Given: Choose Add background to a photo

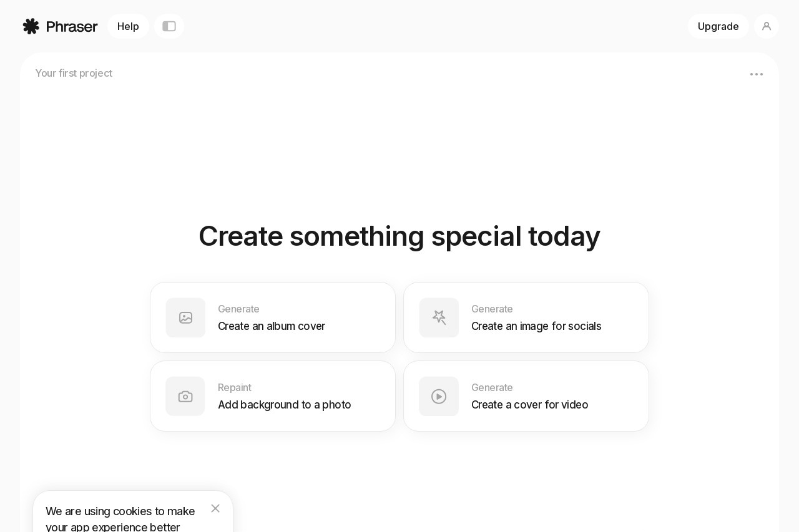Looking at the screenshot, I should point(273,396).
